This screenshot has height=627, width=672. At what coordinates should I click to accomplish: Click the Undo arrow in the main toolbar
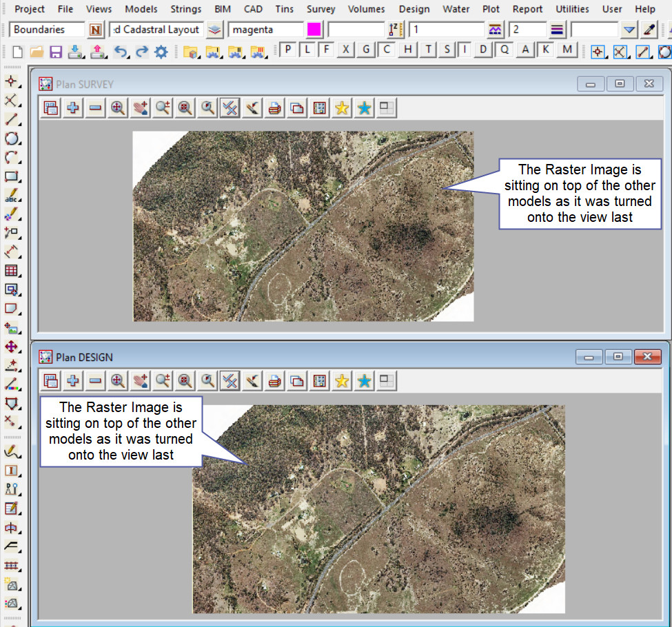[121, 52]
